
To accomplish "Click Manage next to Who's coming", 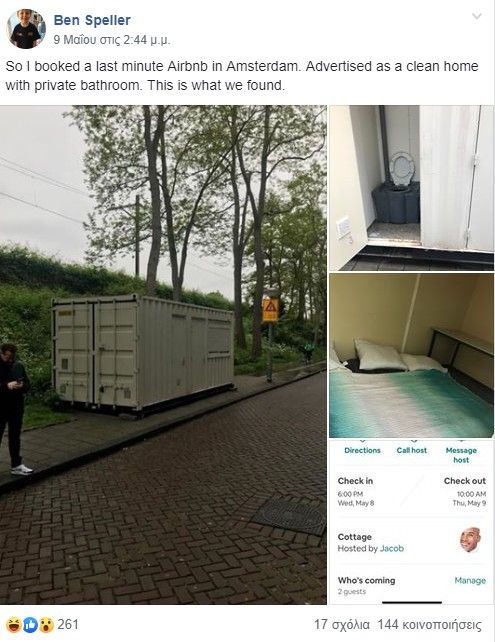I will coord(470,581).
